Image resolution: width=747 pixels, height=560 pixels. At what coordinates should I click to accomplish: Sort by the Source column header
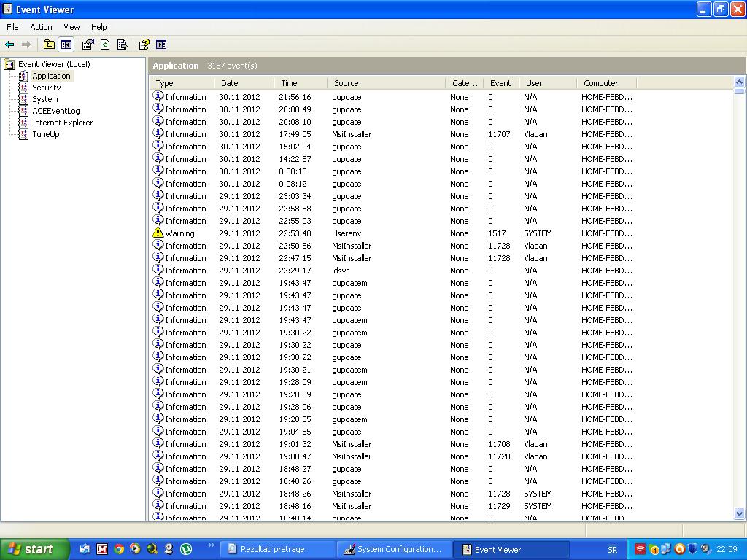point(387,83)
